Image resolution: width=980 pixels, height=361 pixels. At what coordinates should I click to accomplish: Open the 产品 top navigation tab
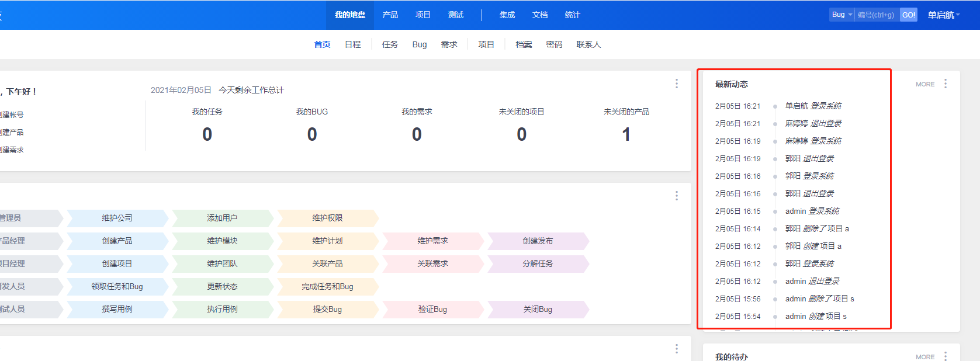tap(390, 15)
